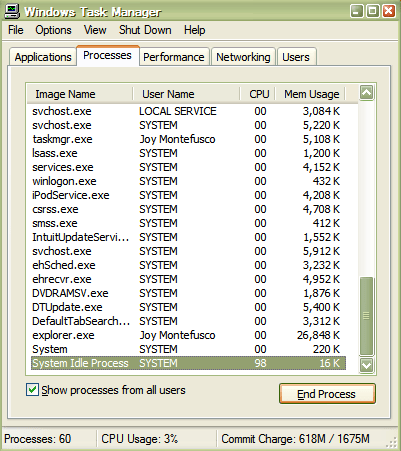Close the Windows Task Manager window
Viewport: 401px width, 451px height.
[x=389, y=11]
